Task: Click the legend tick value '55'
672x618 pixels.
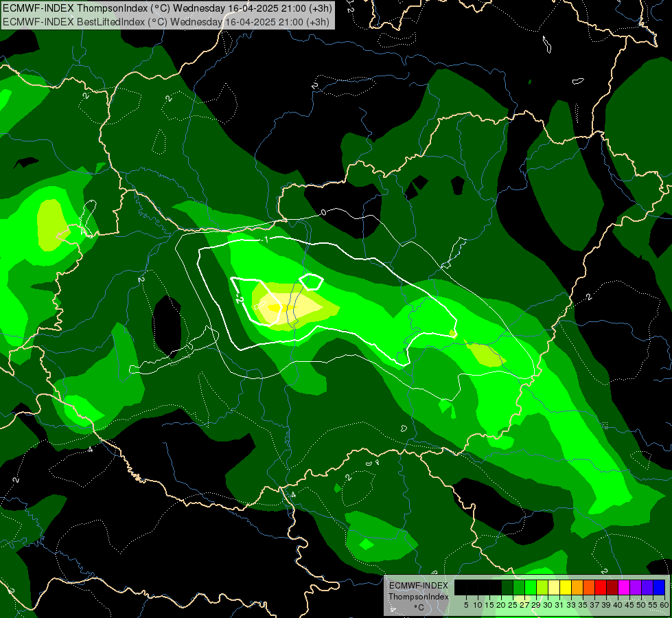Action: (652, 605)
